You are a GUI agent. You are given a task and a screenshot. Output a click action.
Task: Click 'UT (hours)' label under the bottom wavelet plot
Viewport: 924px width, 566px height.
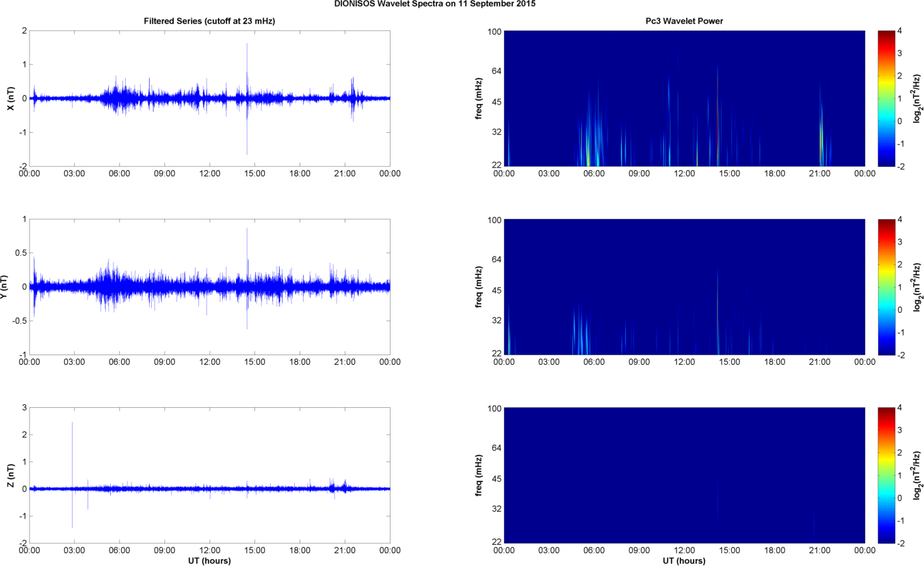[684, 561]
